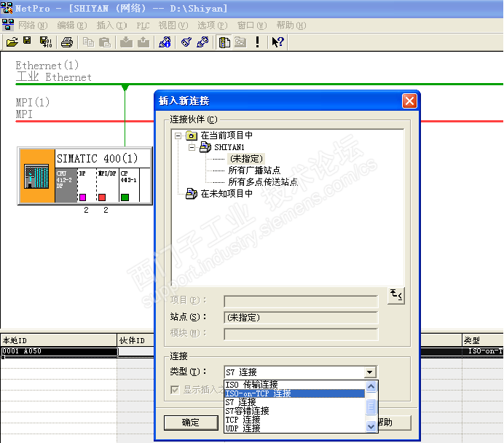Open the 选项(P) menu
The height and width of the screenshot is (443, 504).
point(213,25)
